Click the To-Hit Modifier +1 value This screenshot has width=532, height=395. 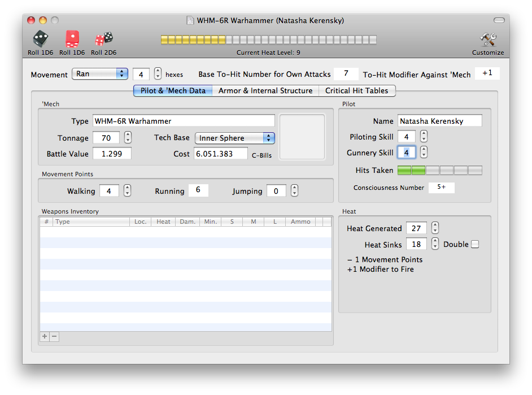pos(487,73)
